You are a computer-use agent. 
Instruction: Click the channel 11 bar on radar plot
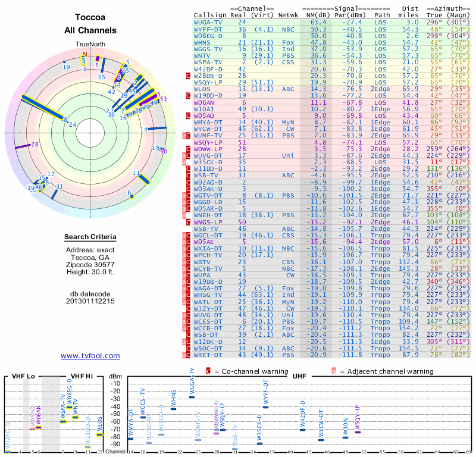click(x=143, y=179)
